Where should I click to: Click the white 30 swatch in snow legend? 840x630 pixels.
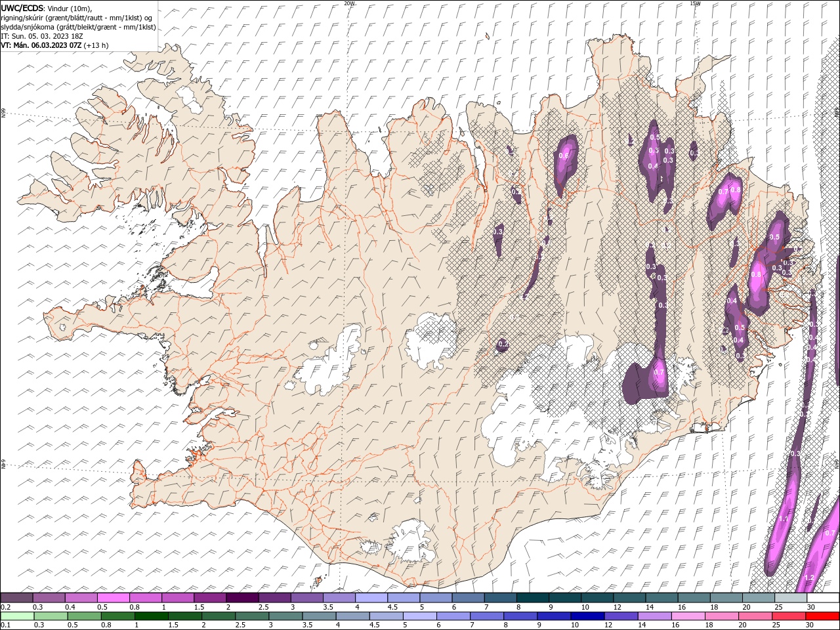pyautogui.click(x=823, y=598)
